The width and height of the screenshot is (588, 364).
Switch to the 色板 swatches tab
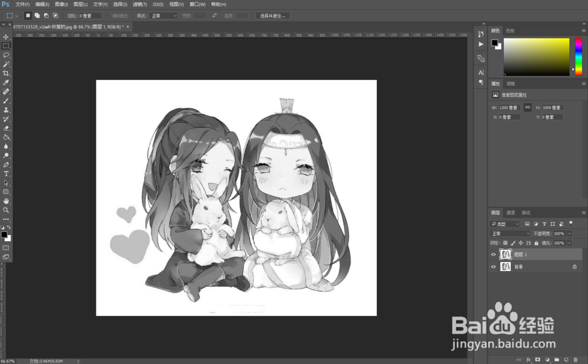pyautogui.click(x=510, y=31)
